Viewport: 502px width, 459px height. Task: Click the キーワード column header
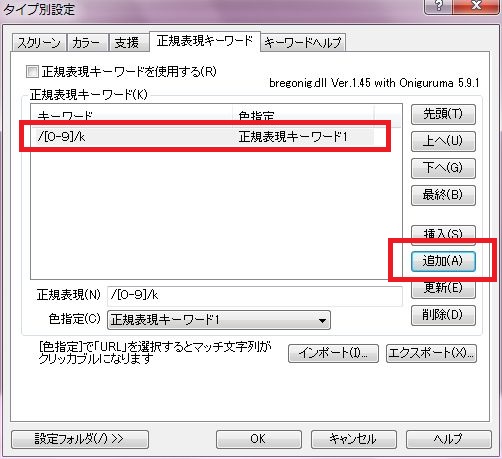[132, 116]
